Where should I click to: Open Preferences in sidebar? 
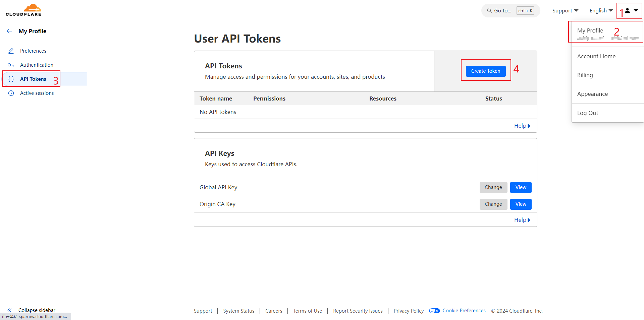pos(33,51)
